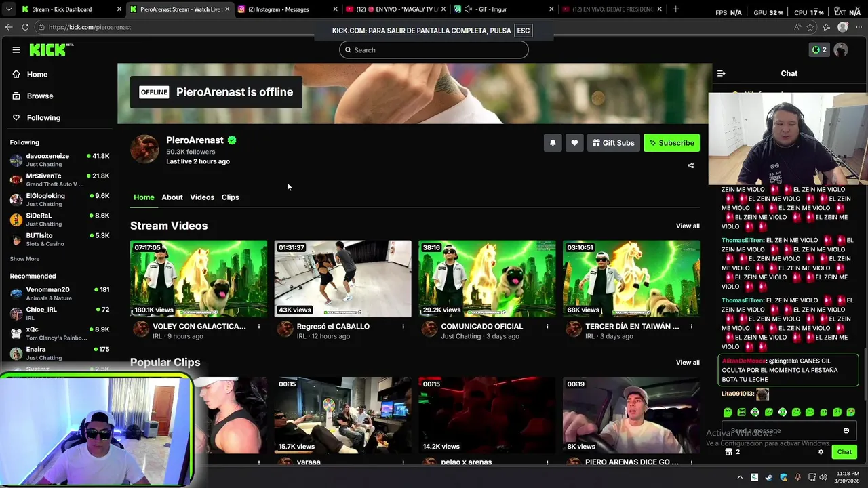The height and width of the screenshot is (488, 868).
Task: Click the Kick logo
Action: (51, 49)
